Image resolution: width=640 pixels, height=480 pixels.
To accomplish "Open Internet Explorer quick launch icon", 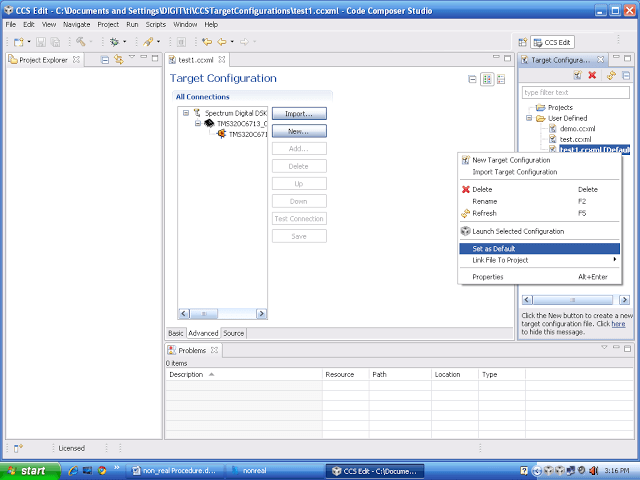I will coord(73,471).
